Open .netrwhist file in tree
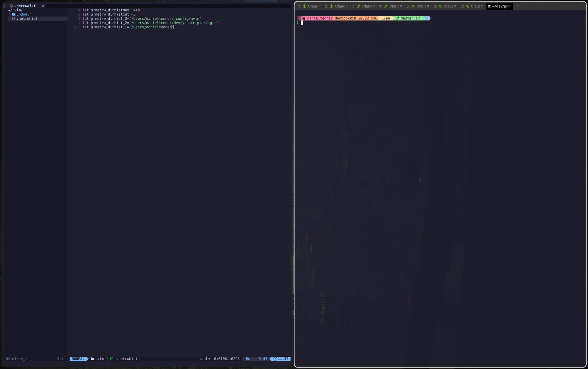This screenshot has width=588, height=369. [27, 19]
